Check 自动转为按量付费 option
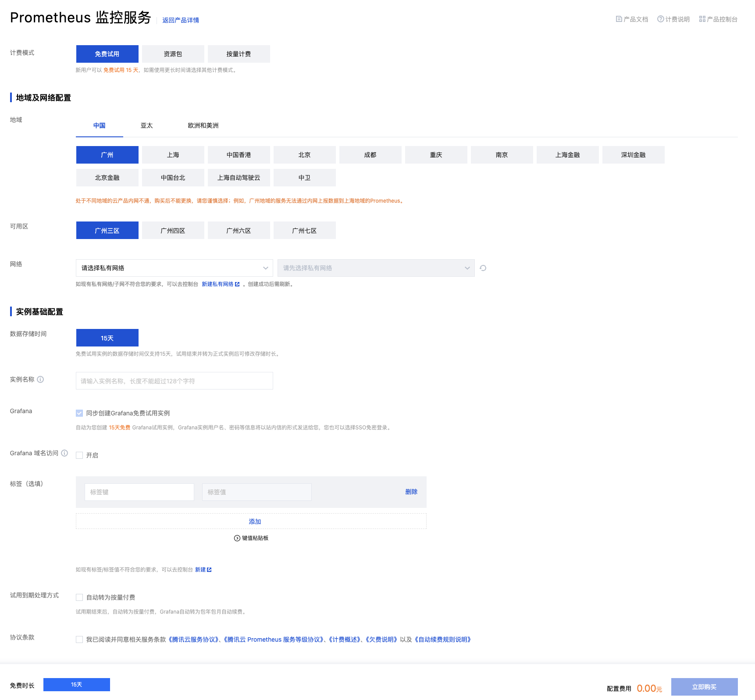The image size is (755, 700). 79,597
